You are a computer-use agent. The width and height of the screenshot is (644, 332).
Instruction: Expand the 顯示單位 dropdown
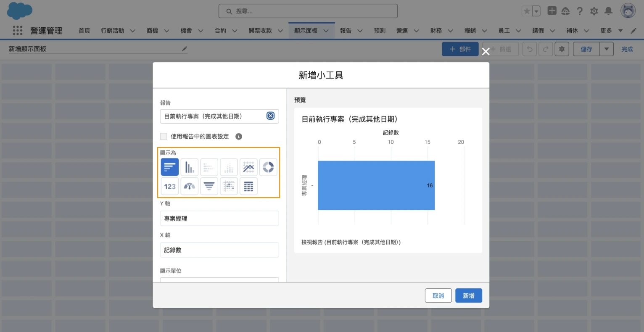(x=219, y=279)
